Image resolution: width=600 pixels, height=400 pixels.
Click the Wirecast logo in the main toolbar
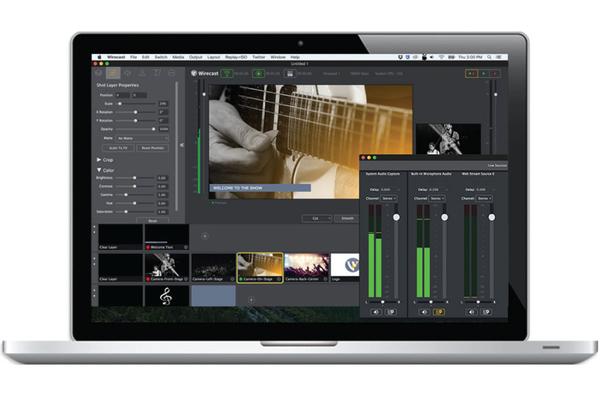tap(205, 73)
